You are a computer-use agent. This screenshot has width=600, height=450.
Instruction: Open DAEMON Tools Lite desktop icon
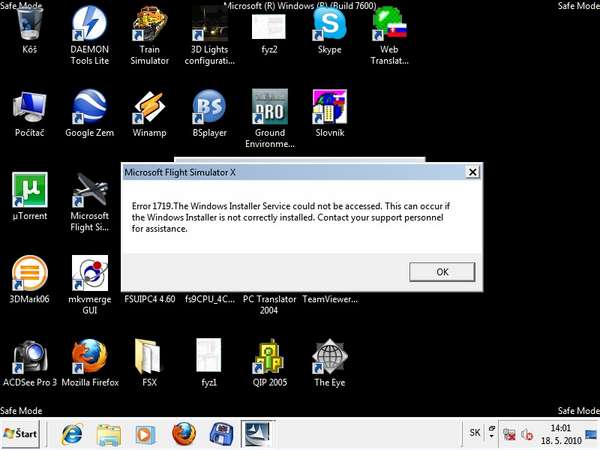pos(90,26)
